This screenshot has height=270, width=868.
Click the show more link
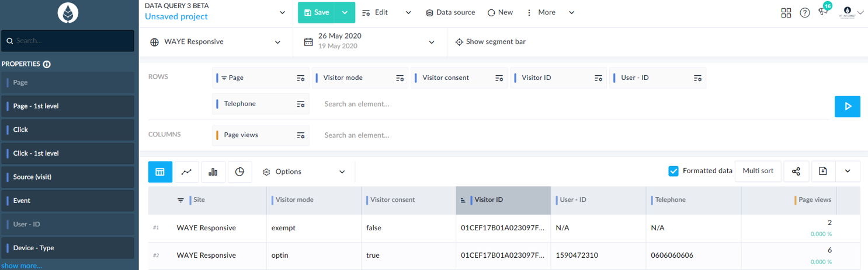pyautogui.click(x=22, y=266)
